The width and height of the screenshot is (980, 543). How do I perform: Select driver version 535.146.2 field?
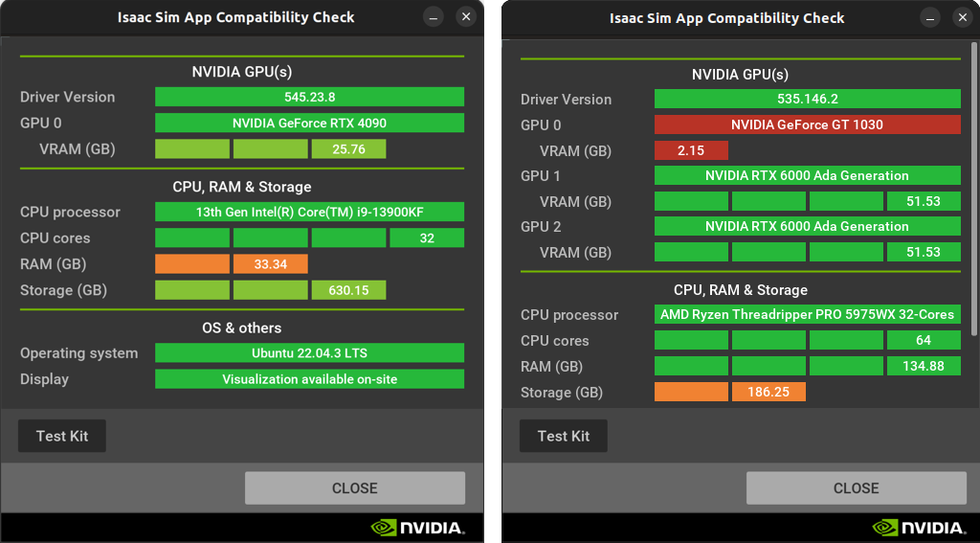tap(807, 99)
